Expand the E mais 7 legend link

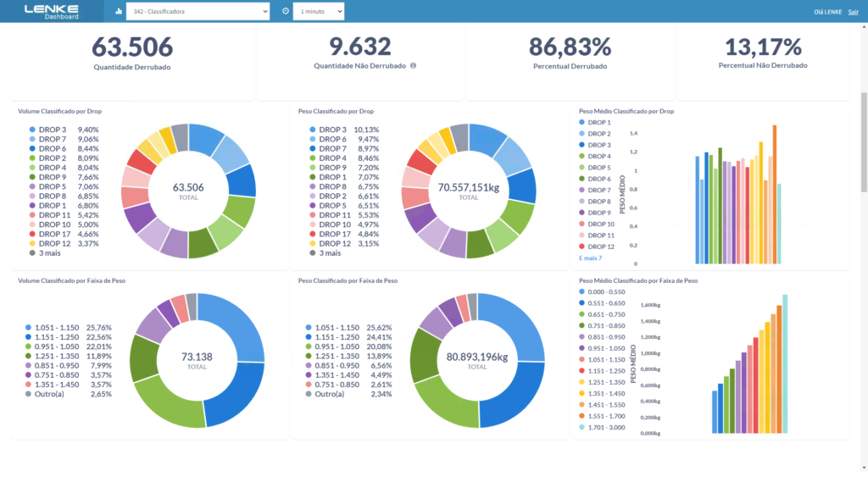pyautogui.click(x=590, y=258)
